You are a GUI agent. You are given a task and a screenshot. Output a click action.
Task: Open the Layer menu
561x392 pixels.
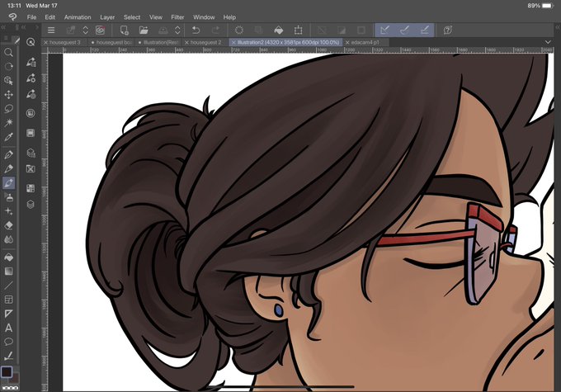107,17
